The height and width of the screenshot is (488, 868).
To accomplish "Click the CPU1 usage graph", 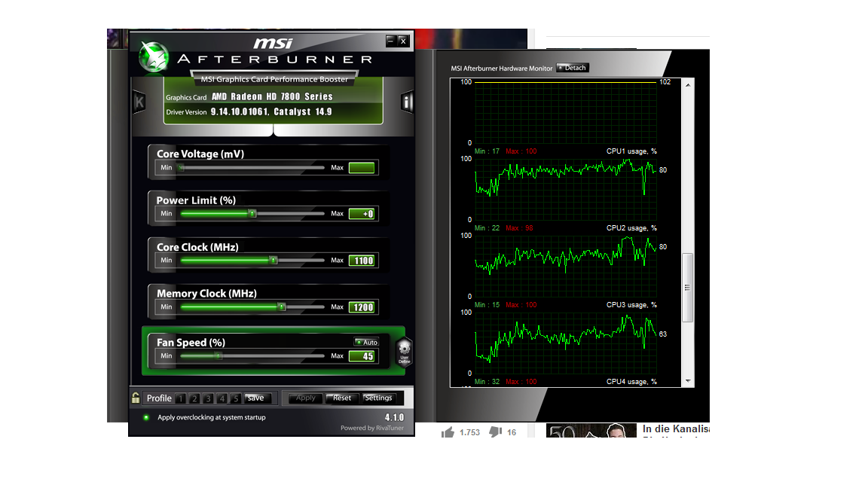I will point(566,189).
